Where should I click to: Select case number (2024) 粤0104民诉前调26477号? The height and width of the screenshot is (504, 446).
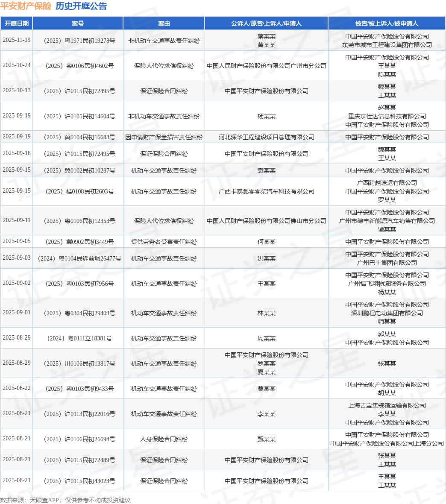tap(78, 258)
